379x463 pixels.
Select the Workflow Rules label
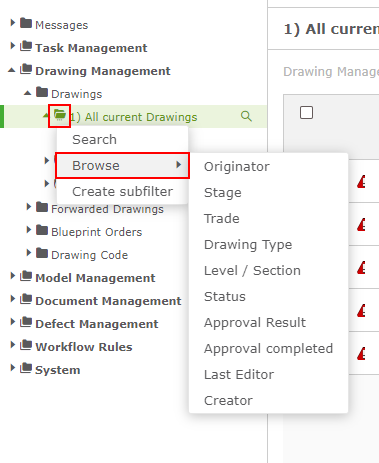(84, 347)
